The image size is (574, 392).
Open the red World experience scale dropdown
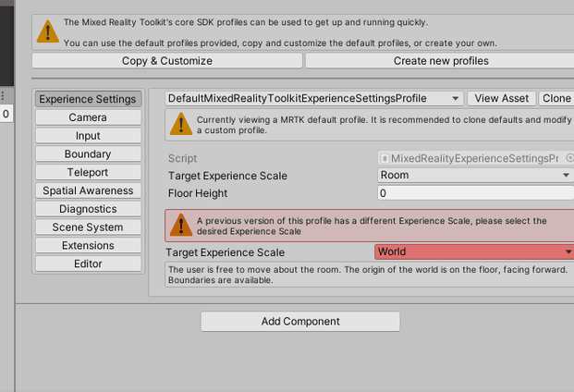[x=474, y=251]
